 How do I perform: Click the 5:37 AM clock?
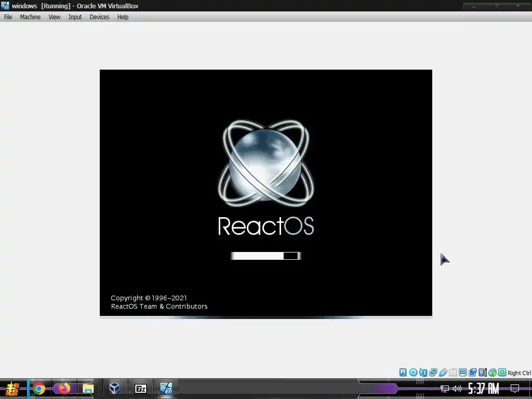click(x=484, y=389)
